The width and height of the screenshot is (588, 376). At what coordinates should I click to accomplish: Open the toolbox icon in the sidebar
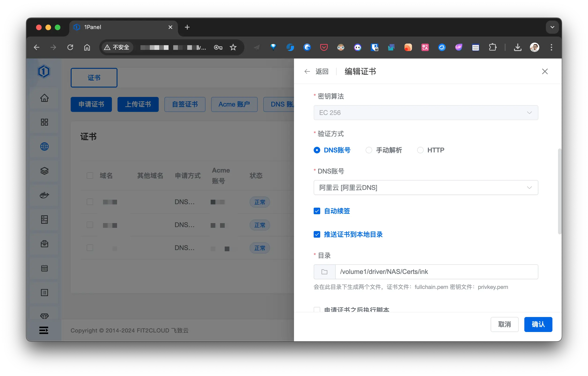pos(44,244)
